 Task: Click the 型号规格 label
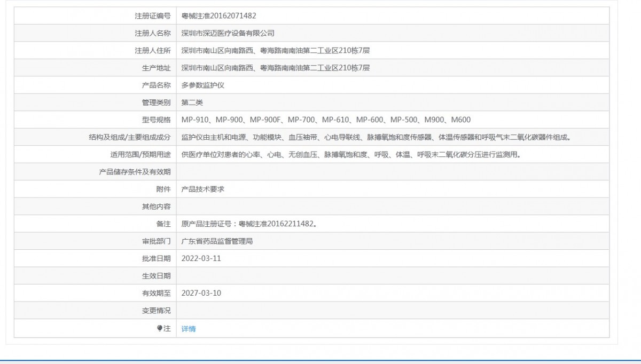click(x=157, y=120)
